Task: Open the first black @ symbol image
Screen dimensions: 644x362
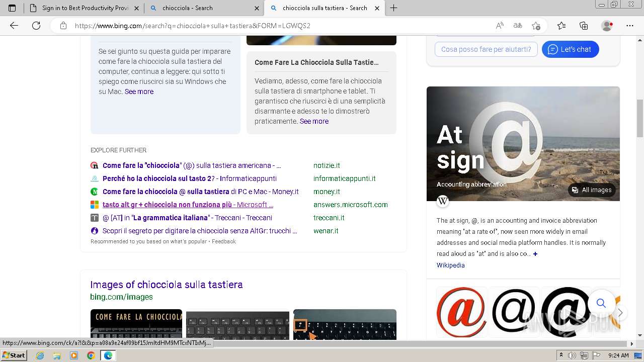Action: click(514, 312)
